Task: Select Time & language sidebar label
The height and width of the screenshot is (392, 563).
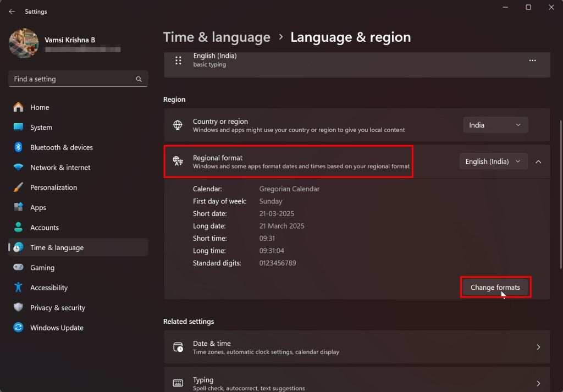Action: pos(57,248)
